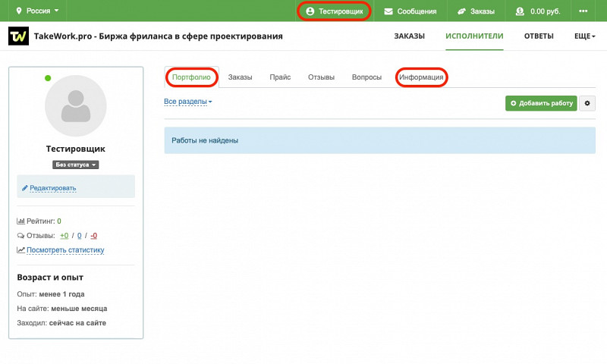The height and width of the screenshot is (364, 607).
Task: Open Посмотреть статистику link
Action: [x=65, y=250]
